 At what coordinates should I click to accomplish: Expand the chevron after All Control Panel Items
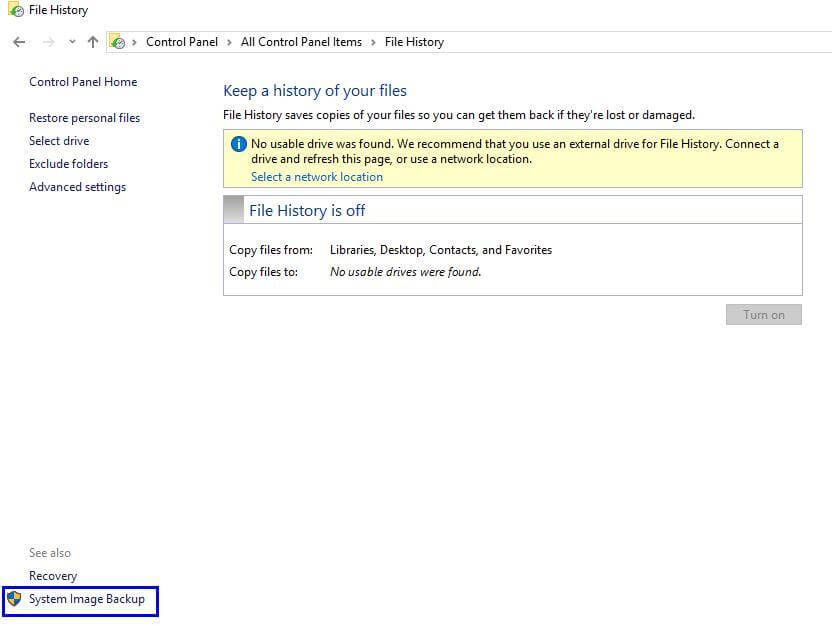373,42
